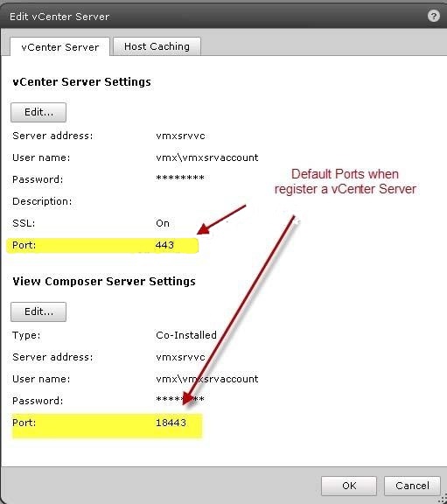The image size is (447, 504).
Task: Select the vCenter Server tab
Action: click(59, 47)
